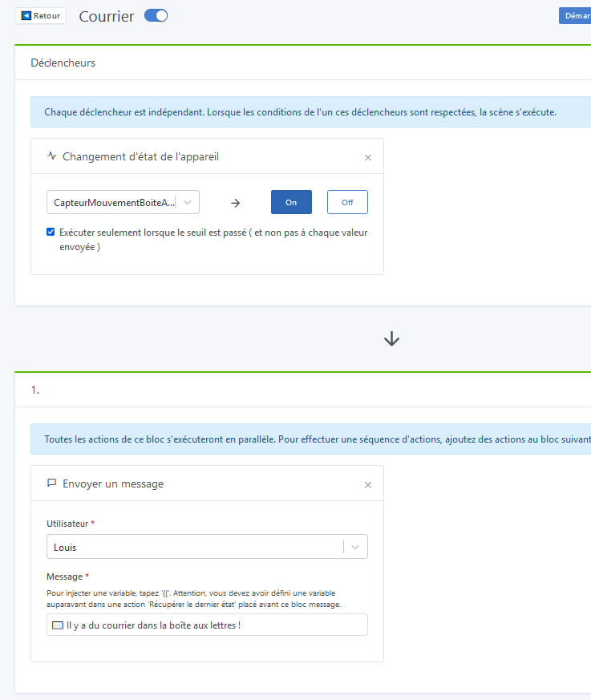Click the device state change pulse icon
591x700 pixels.
coord(52,156)
